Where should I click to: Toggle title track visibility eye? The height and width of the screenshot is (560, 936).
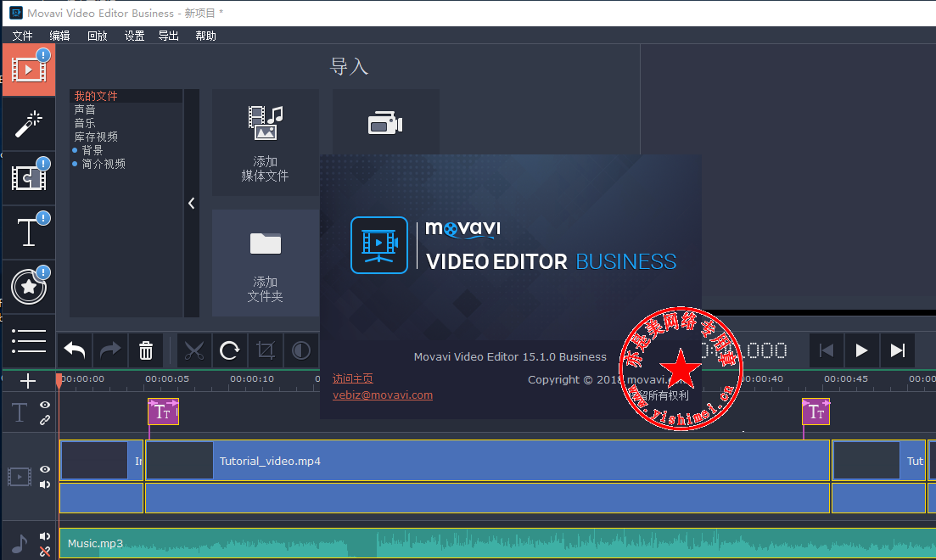pos(45,405)
